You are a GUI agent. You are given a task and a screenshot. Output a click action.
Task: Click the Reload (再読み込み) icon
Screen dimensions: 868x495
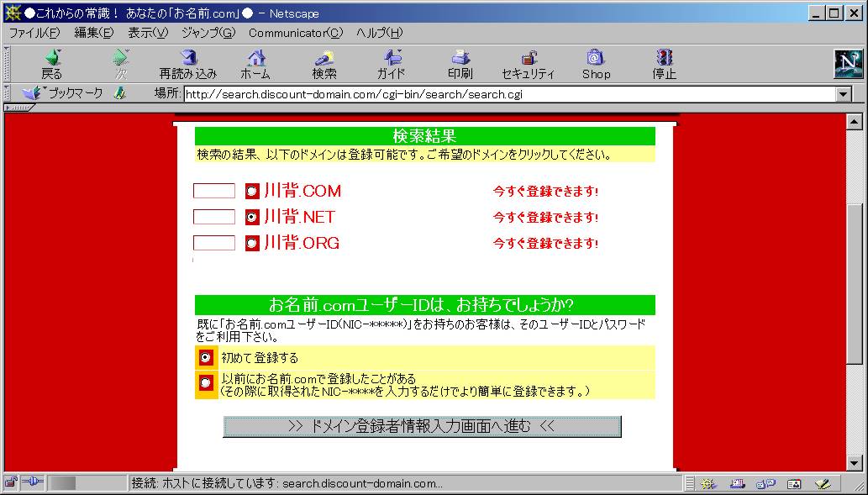188,64
